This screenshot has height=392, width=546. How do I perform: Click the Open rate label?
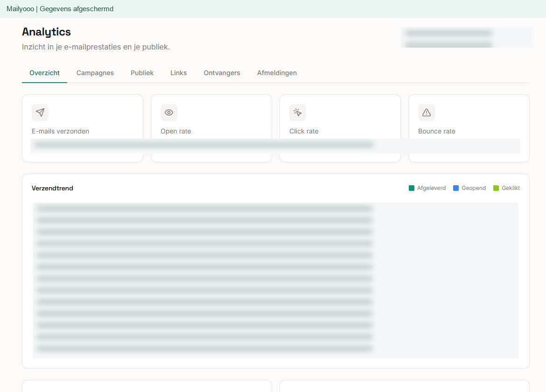pos(176,131)
